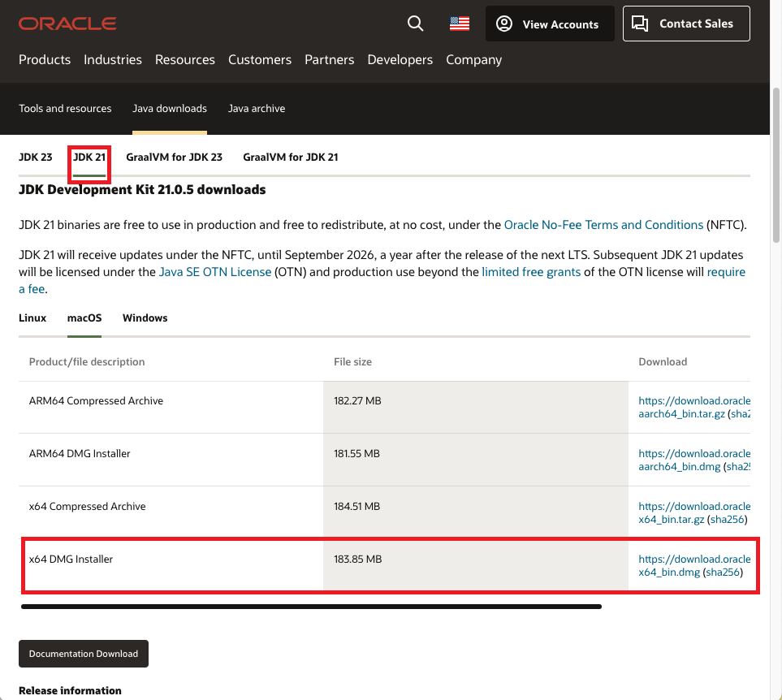Click the Documentation Download button

click(x=84, y=654)
